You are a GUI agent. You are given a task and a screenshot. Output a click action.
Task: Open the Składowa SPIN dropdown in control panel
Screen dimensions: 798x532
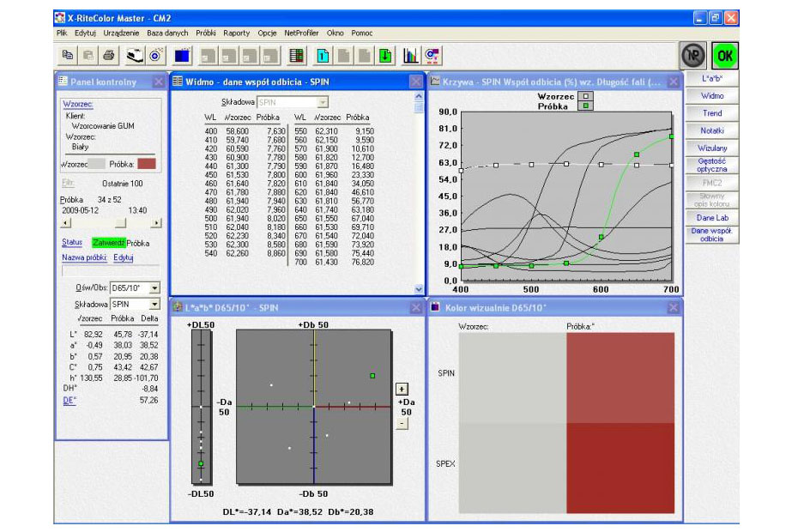coord(154,305)
